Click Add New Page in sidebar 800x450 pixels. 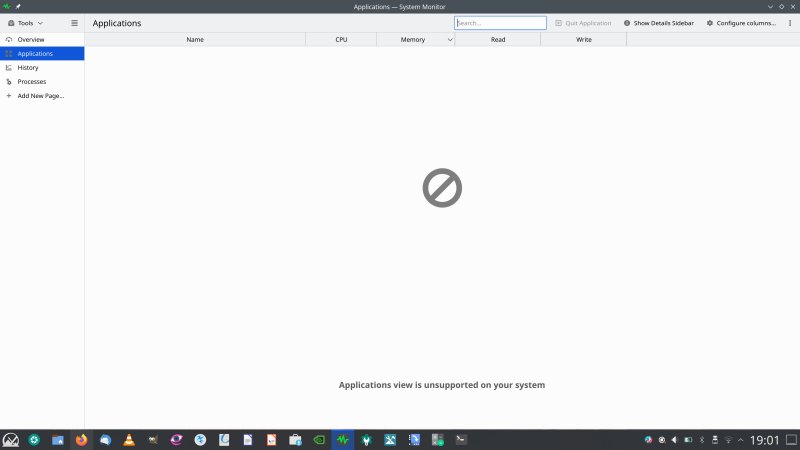[x=40, y=96]
